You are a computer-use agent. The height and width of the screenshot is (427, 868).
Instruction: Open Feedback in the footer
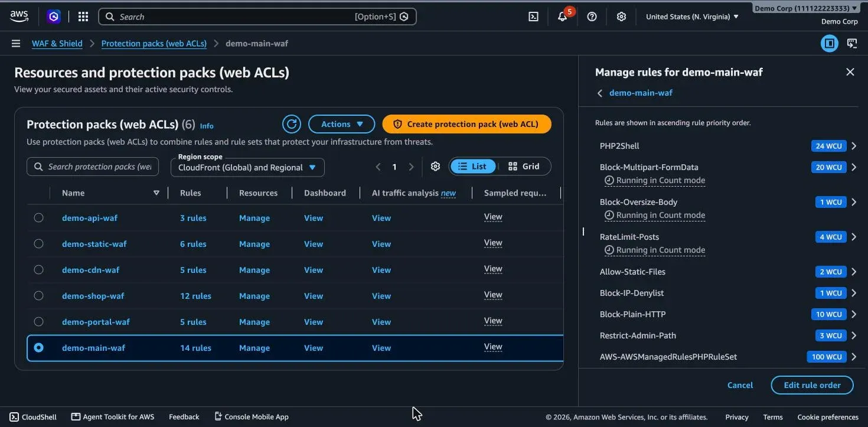[x=184, y=416]
